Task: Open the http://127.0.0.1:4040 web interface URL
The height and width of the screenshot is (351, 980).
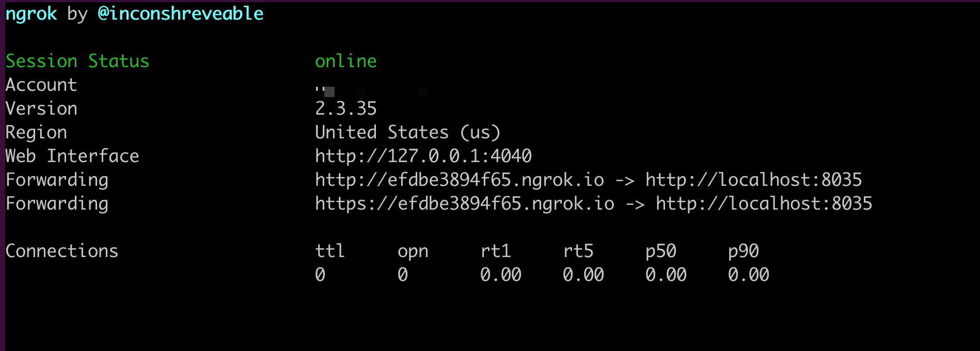Action: click(423, 156)
